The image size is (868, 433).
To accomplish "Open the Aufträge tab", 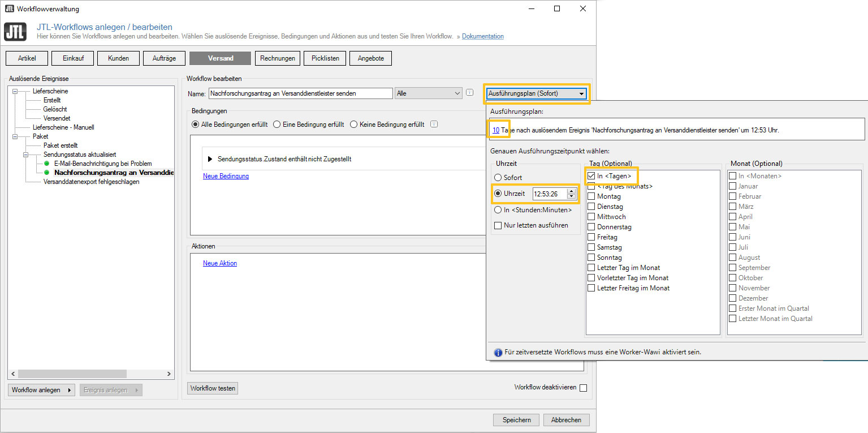I will [x=164, y=58].
